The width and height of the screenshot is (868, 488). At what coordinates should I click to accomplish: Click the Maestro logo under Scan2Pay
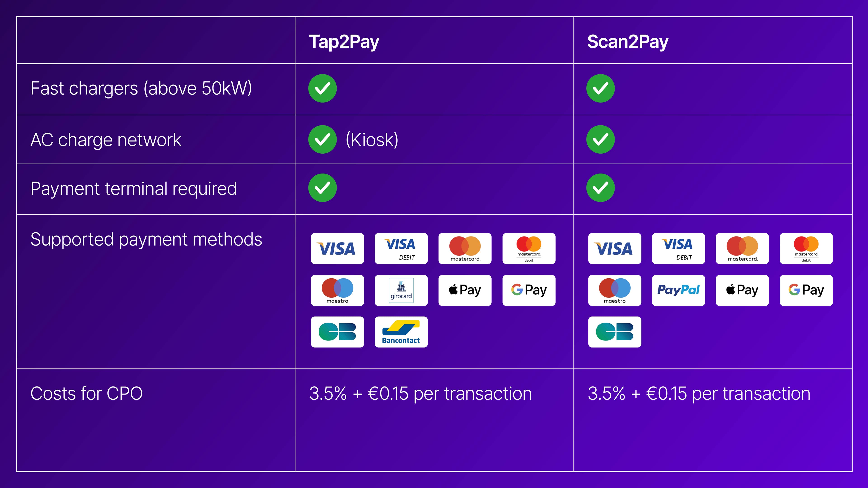click(615, 290)
